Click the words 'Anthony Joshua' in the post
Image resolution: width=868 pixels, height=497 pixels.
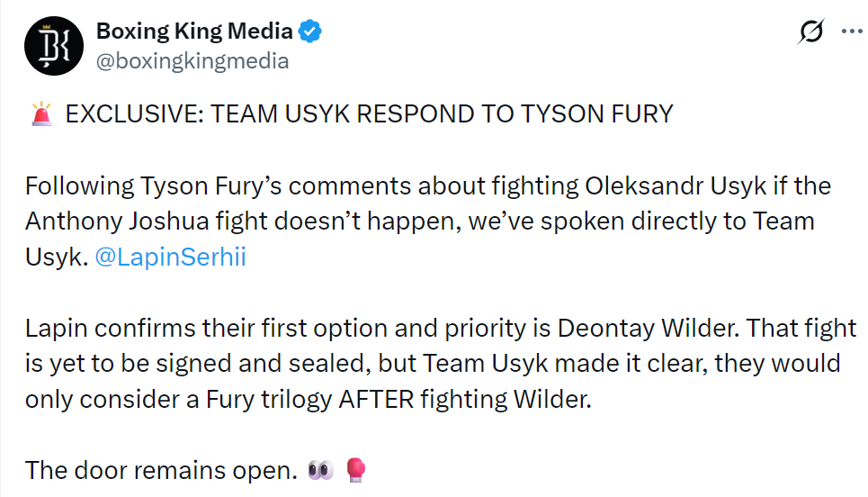point(117,221)
